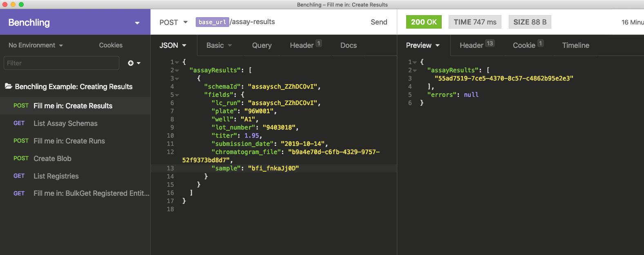The height and width of the screenshot is (255, 644).
Task: Select the BulkGet Registered Entities request
Action: pos(75,193)
